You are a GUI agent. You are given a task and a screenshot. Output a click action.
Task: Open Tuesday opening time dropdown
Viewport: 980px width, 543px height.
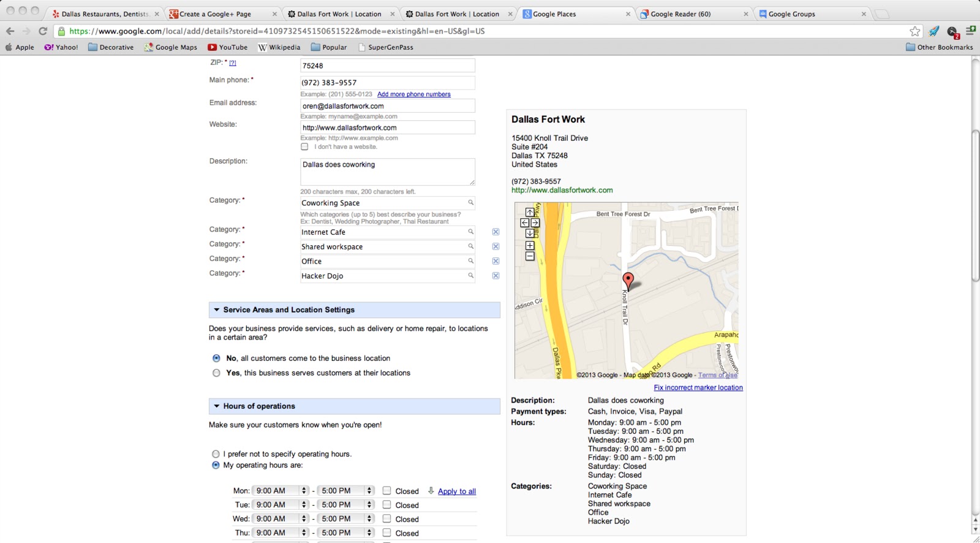(281, 505)
